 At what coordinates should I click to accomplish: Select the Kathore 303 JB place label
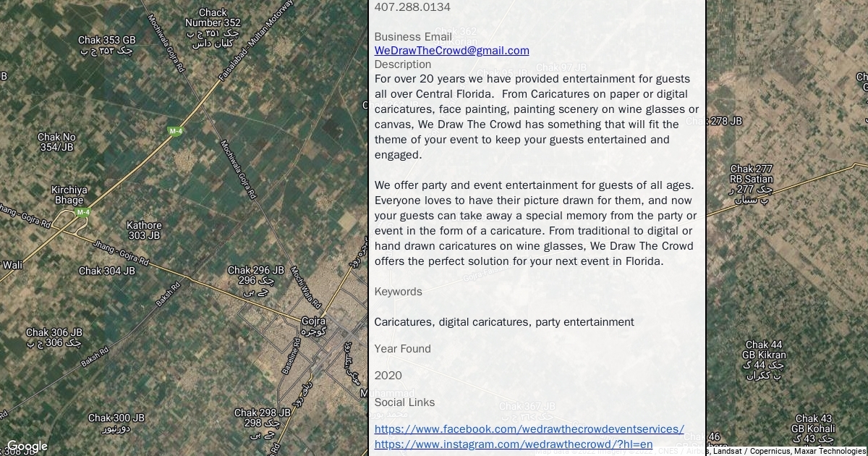(144, 230)
